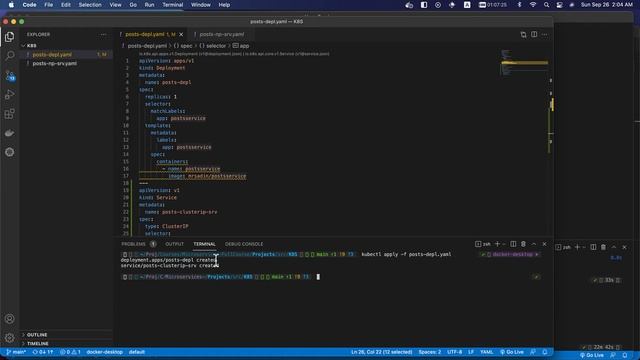Image resolution: width=640 pixels, height=360 pixels.
Task: Open the UTF-8 encoding selector
Action: click(x=455, y=352)
